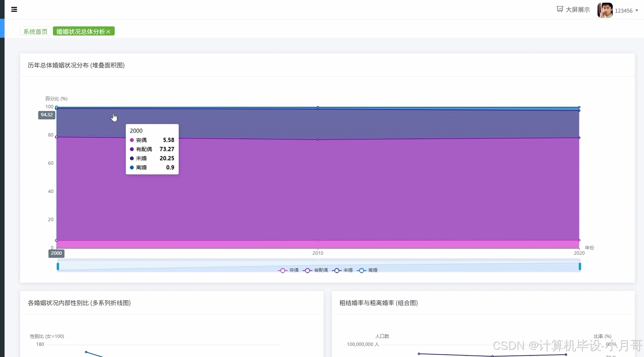This screenshot has width=644, height=357.
Task: Click the 历年总体婚姻状况分布 chart title
Action: [76, 65]
